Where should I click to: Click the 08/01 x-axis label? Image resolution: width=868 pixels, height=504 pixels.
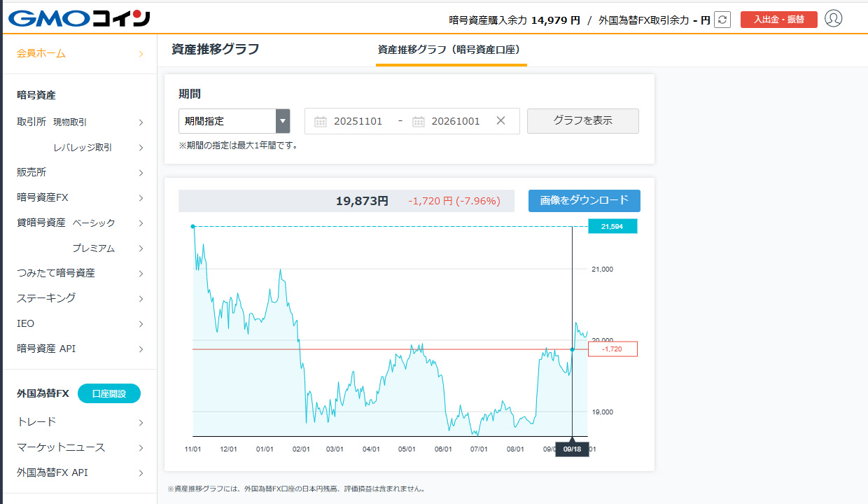coord(515,449)
